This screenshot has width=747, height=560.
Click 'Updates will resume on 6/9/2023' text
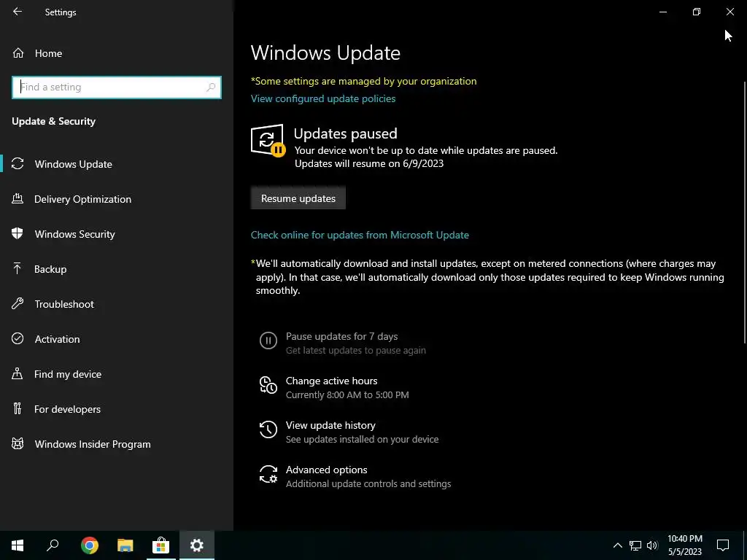click(x=369, y=163)
